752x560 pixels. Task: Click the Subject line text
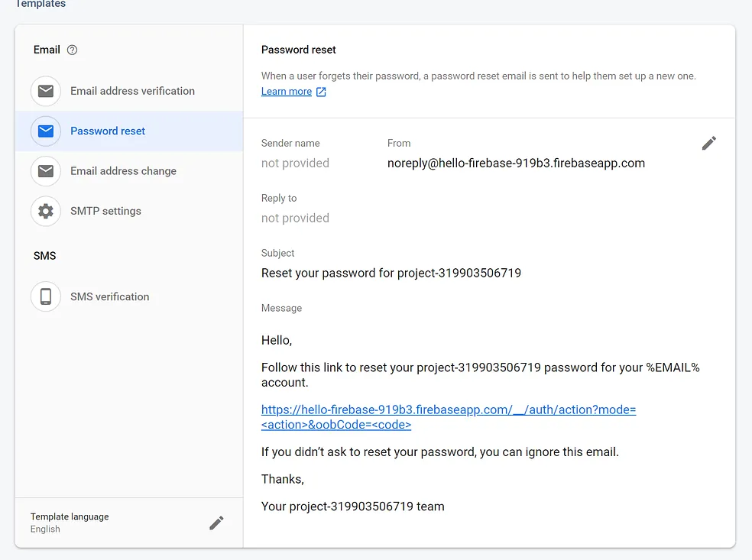391,273
